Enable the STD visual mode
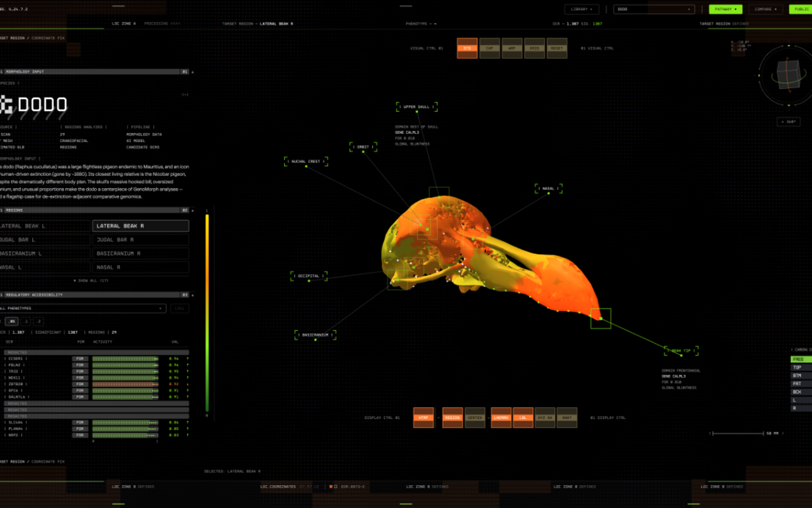 [x=467, y=48]
